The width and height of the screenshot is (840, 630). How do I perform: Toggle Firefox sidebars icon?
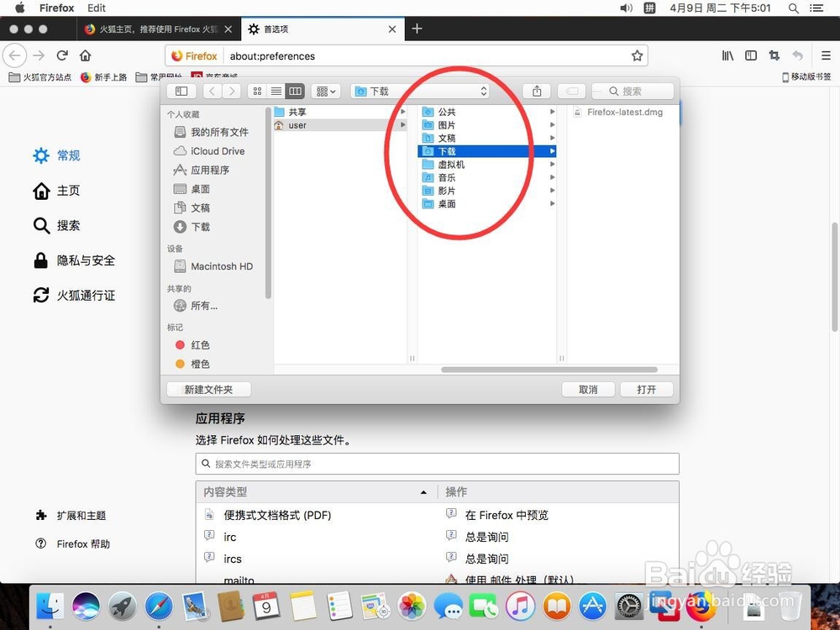(751, 55)
